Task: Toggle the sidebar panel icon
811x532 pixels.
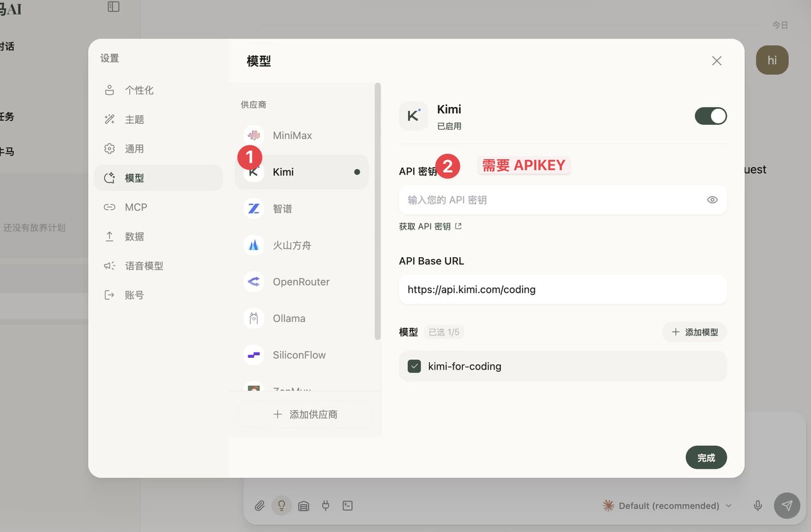Action: click(113, 6)
